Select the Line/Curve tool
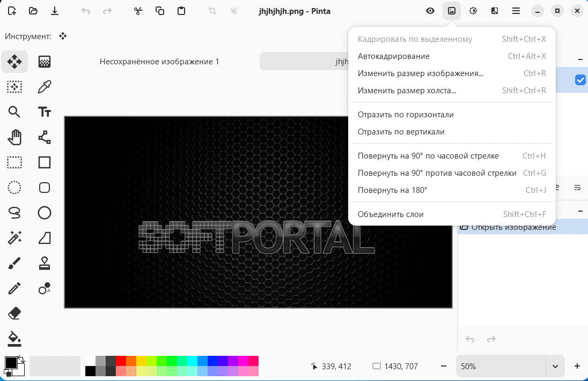Screen dimensions: 588x381 pos(45,137)
